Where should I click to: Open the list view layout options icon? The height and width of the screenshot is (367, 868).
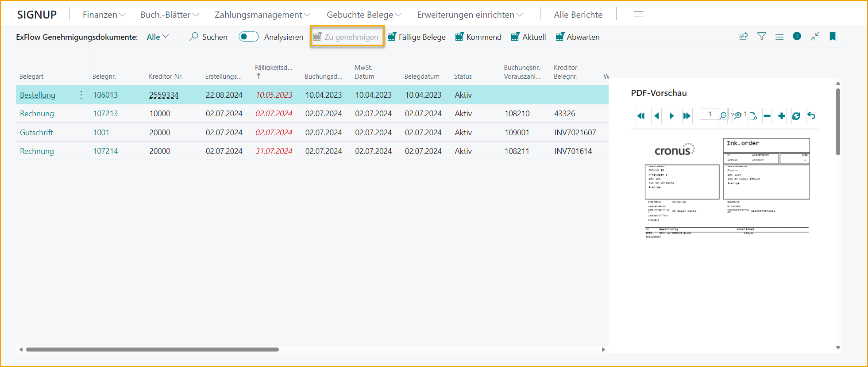[779, 37]
